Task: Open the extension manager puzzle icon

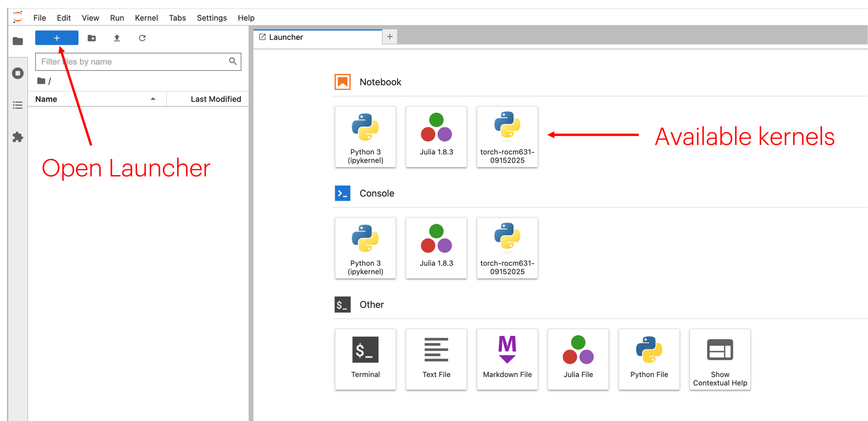Action: pyautogui.click(x=18, y=137)
